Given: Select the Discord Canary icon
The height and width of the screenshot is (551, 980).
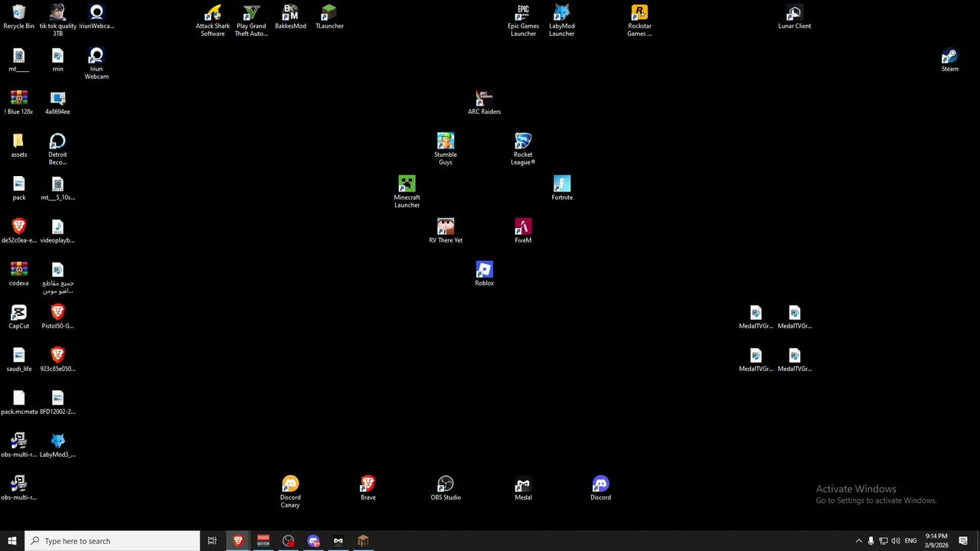Looking at the screenshot, I should click(x=290, y=492).
